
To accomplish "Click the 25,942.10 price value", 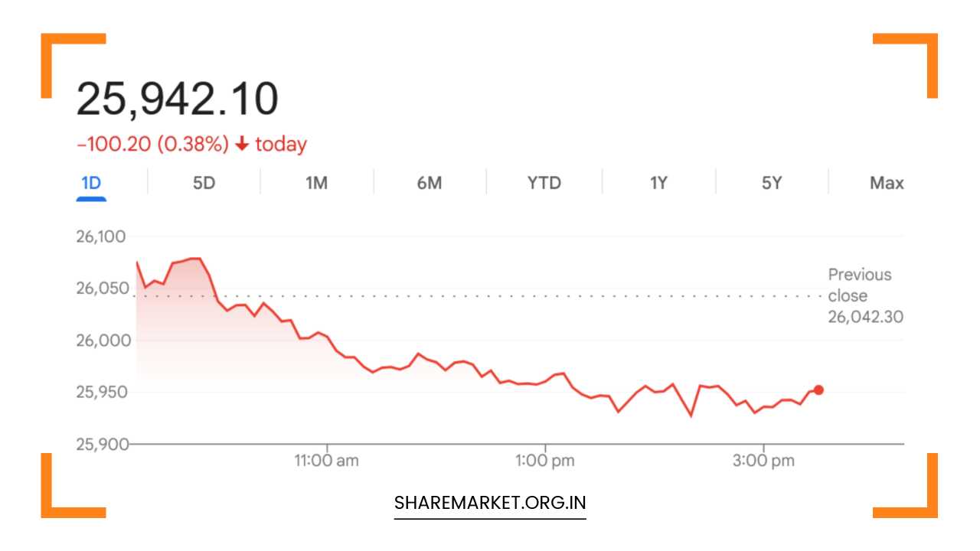I will click(x=177, y=99).
